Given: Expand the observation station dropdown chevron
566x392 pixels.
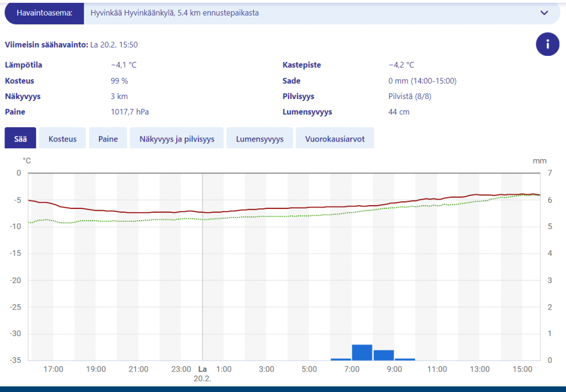Looking at the screenshot, I should click(x=544, y=13).
